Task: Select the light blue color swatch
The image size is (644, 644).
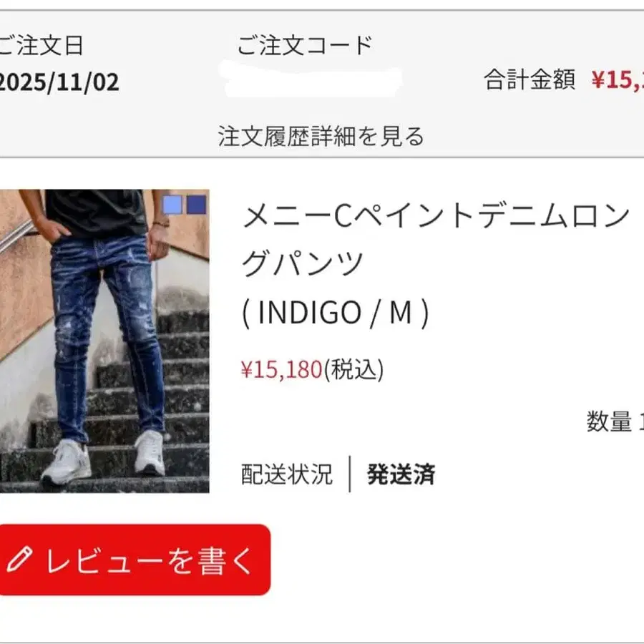Action: pyautogui.click(x=172, y=205)
